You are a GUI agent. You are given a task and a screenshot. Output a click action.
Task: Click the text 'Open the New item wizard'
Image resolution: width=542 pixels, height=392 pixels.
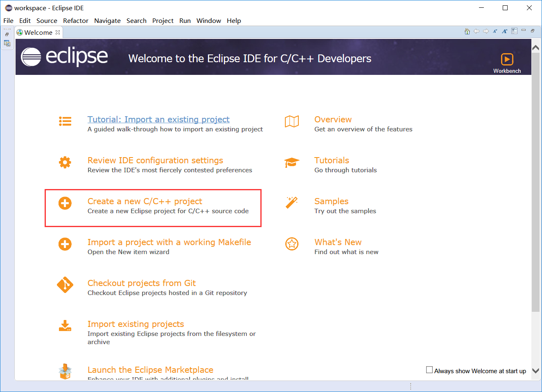point(128,252)
